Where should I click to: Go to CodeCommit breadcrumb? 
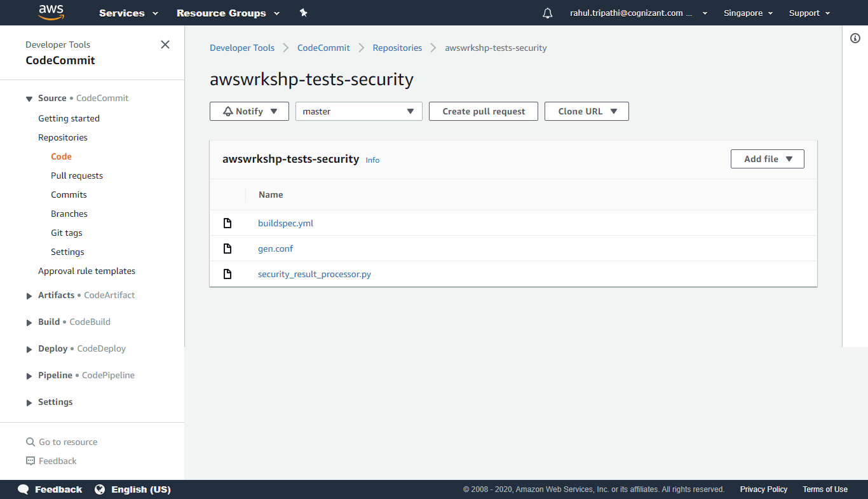click(x=323, y=48)
